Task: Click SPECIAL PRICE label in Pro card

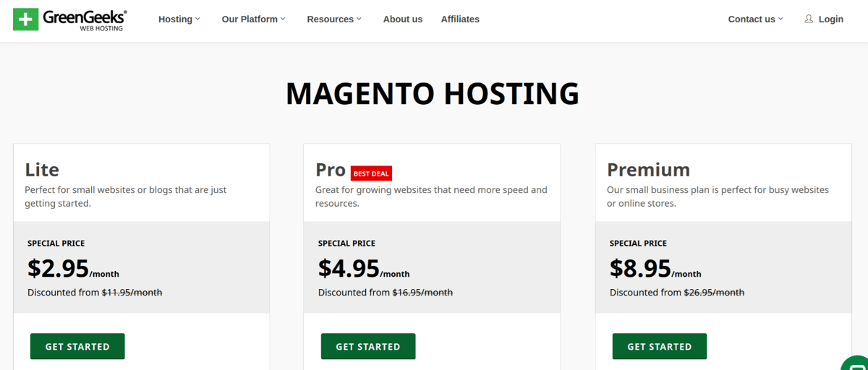Action: coord(346,244)
